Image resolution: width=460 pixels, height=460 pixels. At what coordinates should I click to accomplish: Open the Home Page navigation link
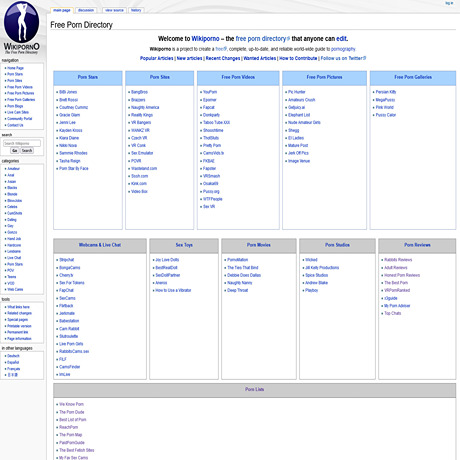[15, 68]
